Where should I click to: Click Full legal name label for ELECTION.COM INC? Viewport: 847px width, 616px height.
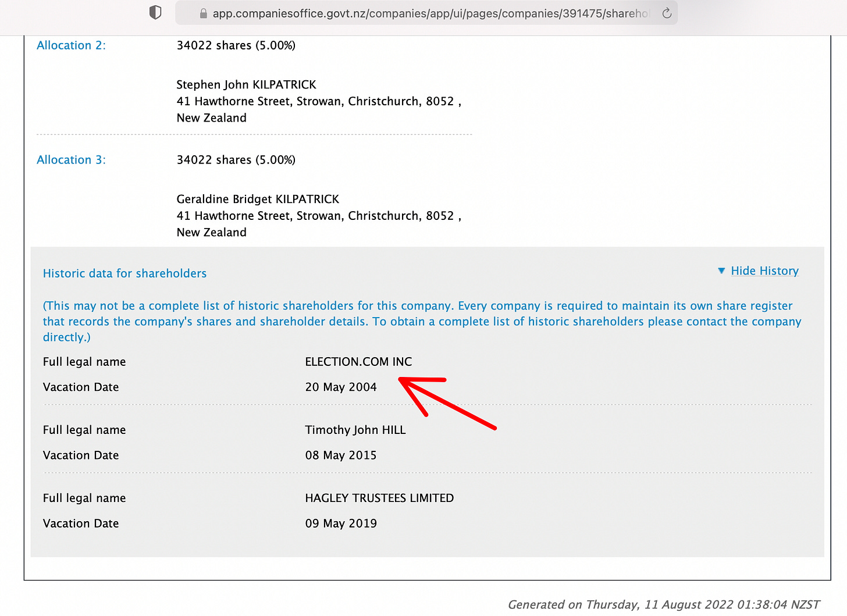coord(84,362)
